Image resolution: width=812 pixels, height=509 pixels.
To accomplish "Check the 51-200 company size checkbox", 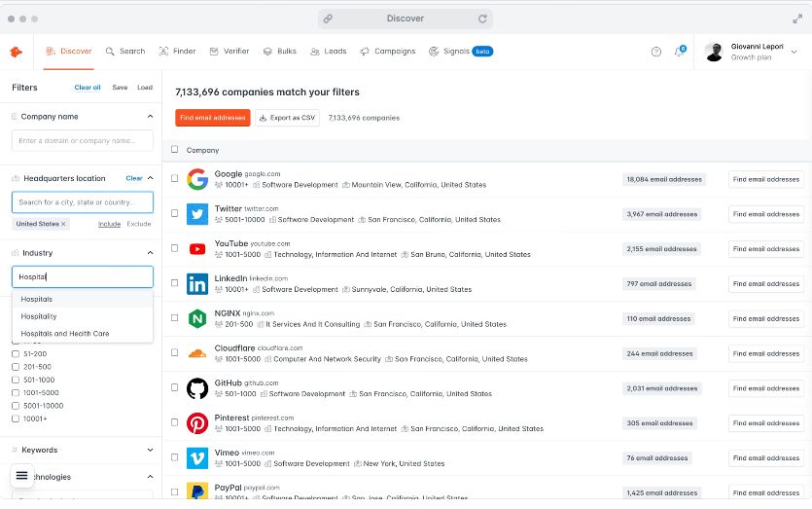I will point(16,354).
